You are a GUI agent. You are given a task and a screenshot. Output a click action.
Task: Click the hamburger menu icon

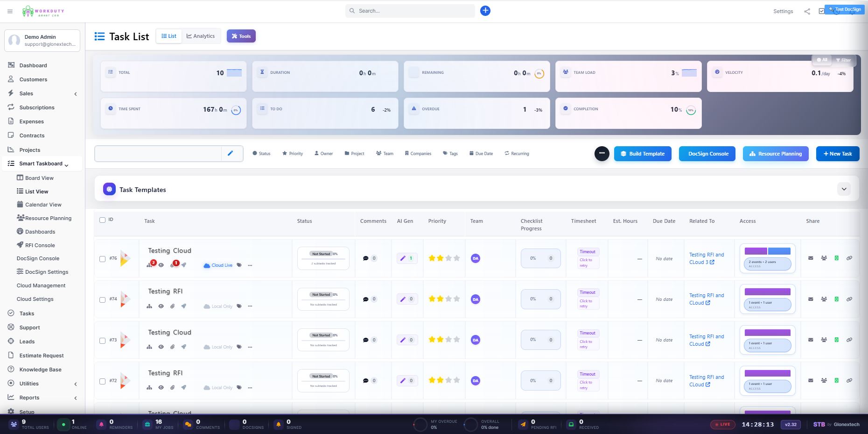[x=10, y=11]
